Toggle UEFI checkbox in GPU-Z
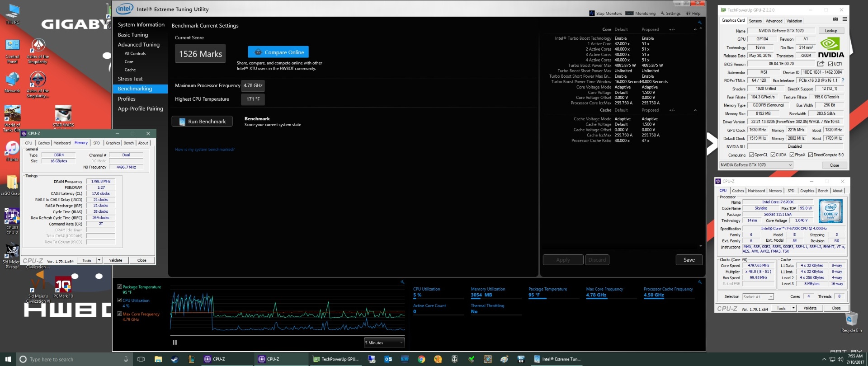The height and width of the screenshot is (366, 868). coord(830,64)
